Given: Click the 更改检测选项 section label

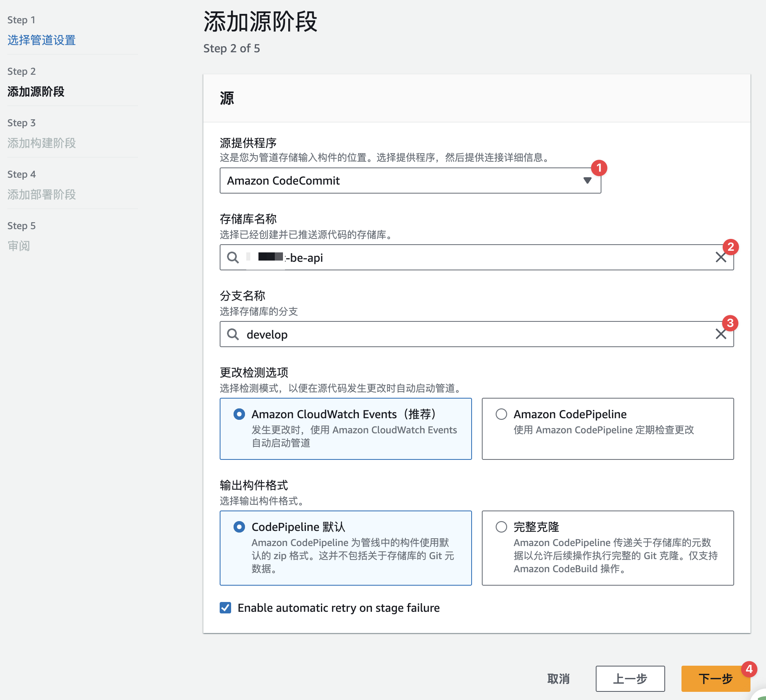Looking at the screenshot, I should [x=254, y=372].
